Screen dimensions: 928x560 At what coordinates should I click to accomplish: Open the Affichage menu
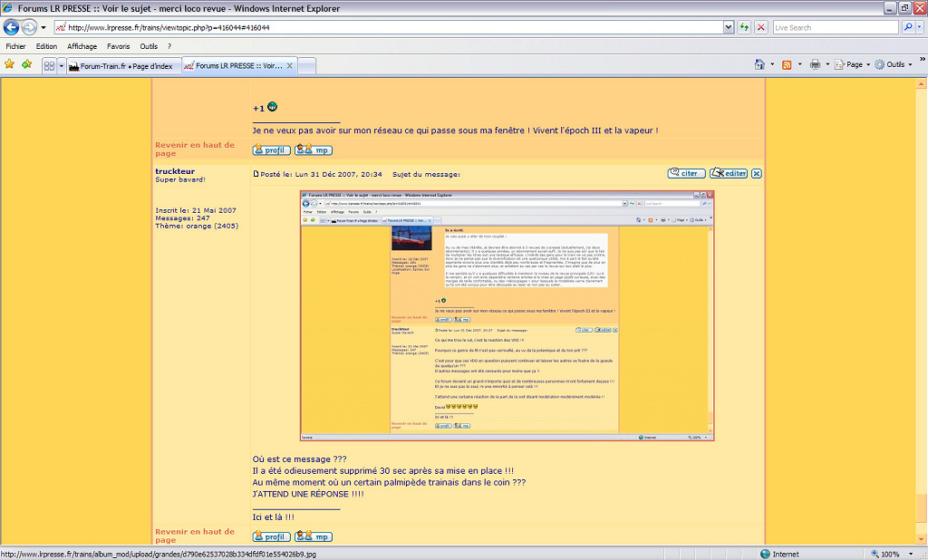point(82,46)
